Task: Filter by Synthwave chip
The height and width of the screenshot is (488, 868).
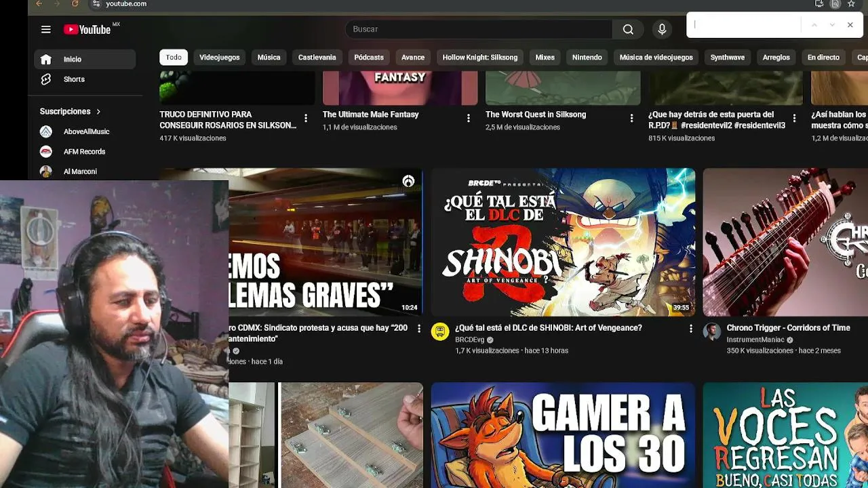Action: tap(728, 58)
